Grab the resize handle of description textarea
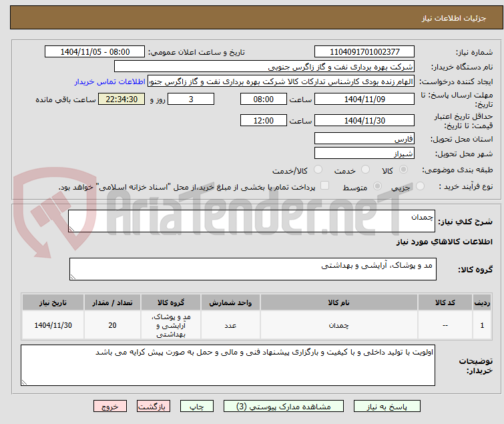Screen dimensions: 504x424 (x=71, y=229)
